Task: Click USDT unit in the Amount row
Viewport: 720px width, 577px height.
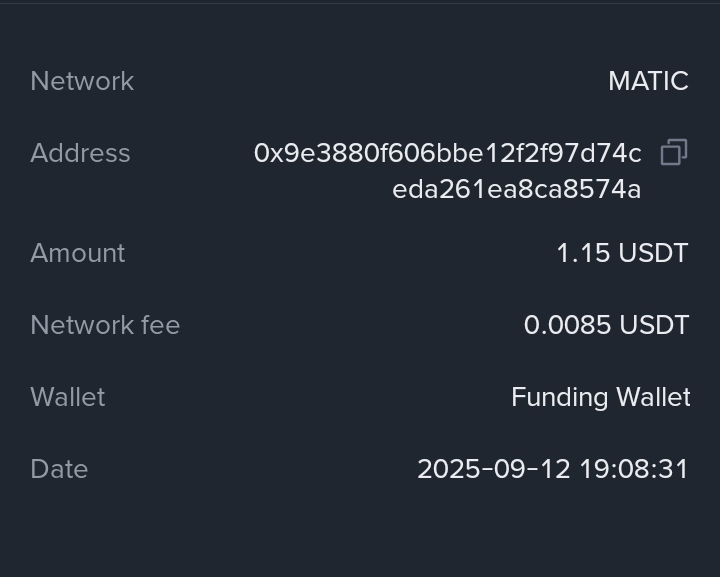Action: [654, 253]
